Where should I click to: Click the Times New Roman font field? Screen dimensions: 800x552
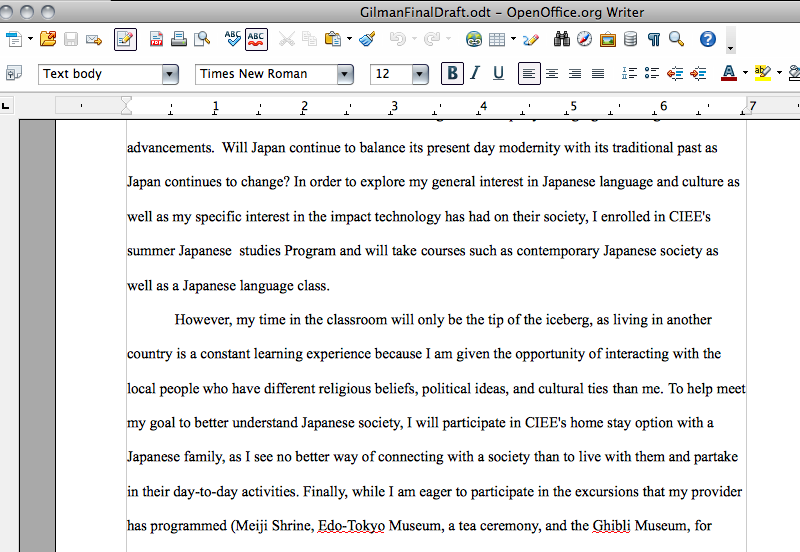pos(266,74)
